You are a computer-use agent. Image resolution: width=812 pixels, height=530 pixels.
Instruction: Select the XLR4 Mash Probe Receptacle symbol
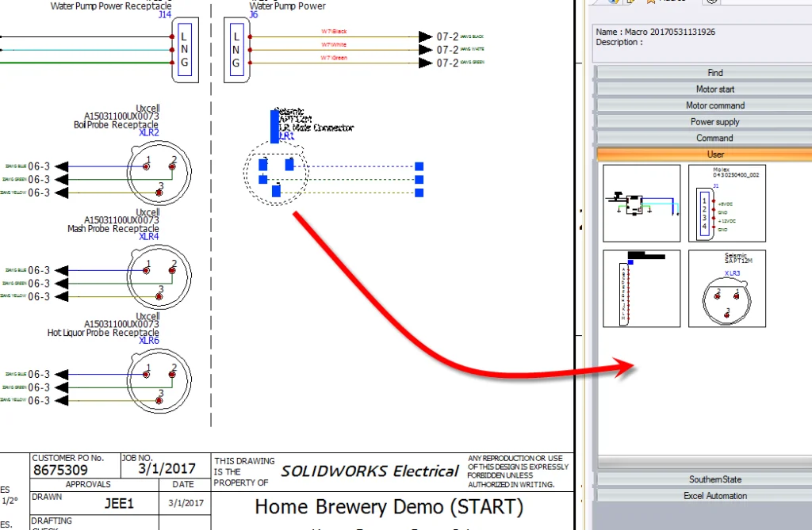coord(159,276)
